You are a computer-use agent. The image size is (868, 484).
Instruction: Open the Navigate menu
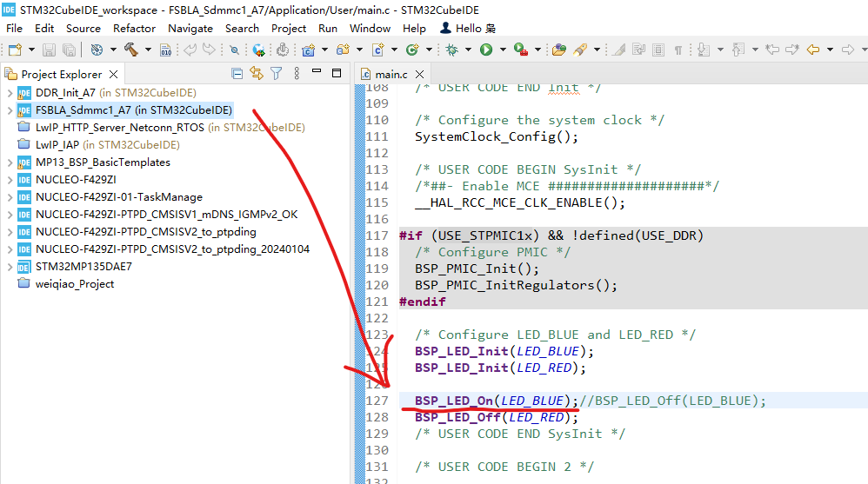(190, 28)
